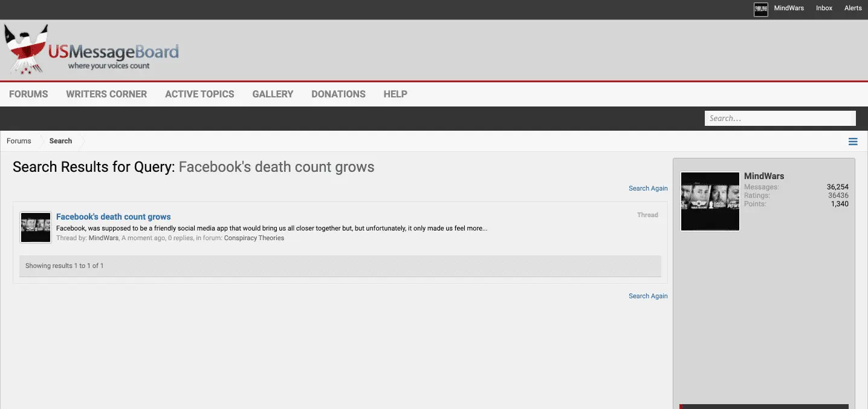The height and width of the screenshot is (409, 868).
Task: Go to WRITERS CORNER tab
Action: tap(106, 94)
